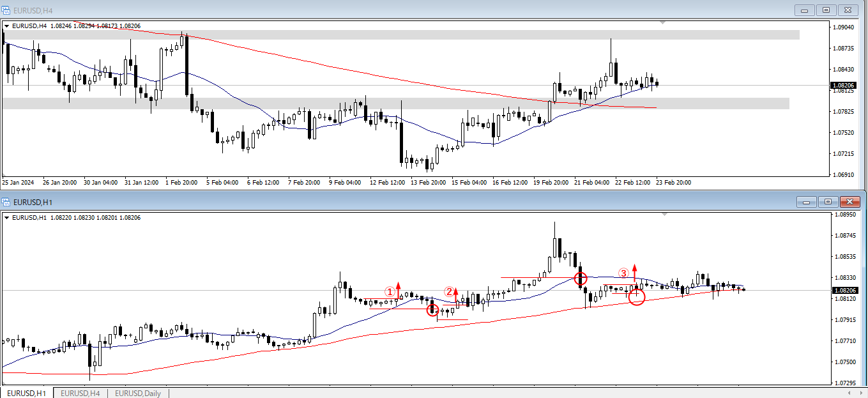The width and height of the screenshot is (868, 398).
Task: Click the H1 chart window title icon
Action: click(x=6, y=203)
